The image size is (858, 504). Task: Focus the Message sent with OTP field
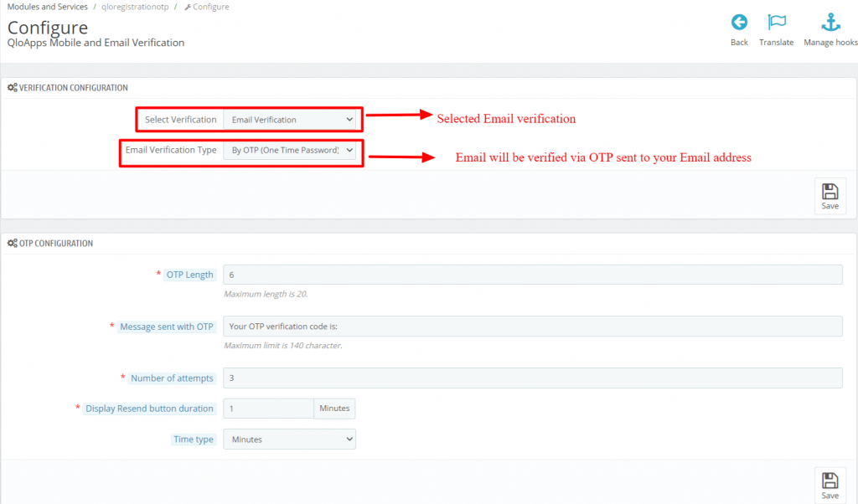(x=532, y=327)
